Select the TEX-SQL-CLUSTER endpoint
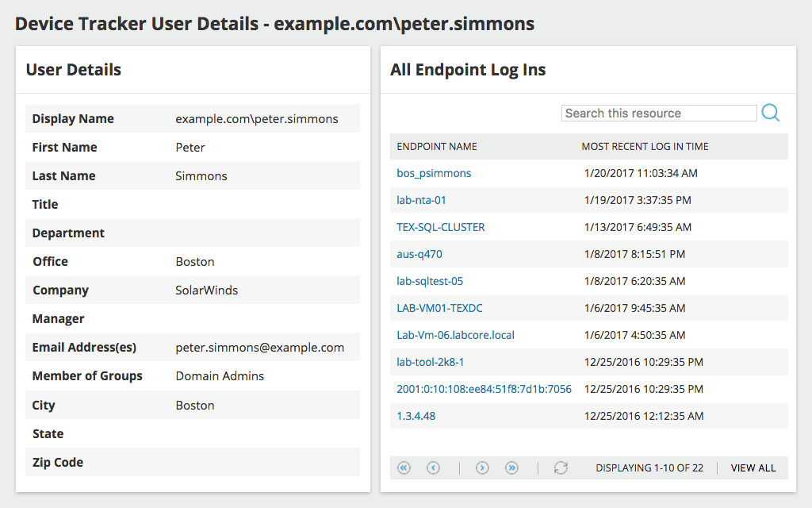812x508 pixels. (441, 227)
